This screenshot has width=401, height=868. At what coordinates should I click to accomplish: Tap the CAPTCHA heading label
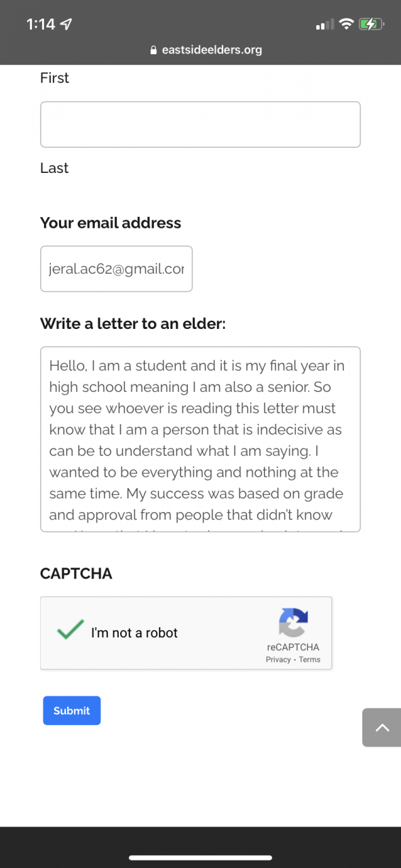coord(76,574)
